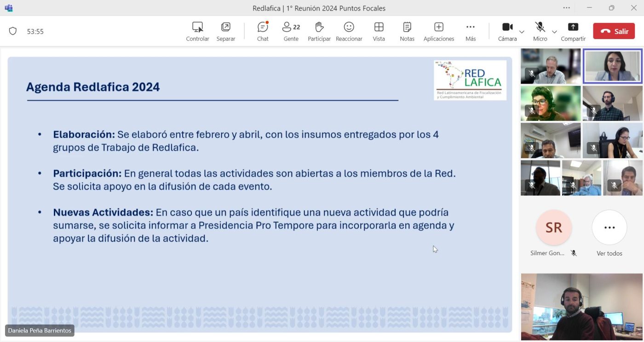Screen dimensions: 644x342
Task: Change layout using Vista icon
Action: 379,31
